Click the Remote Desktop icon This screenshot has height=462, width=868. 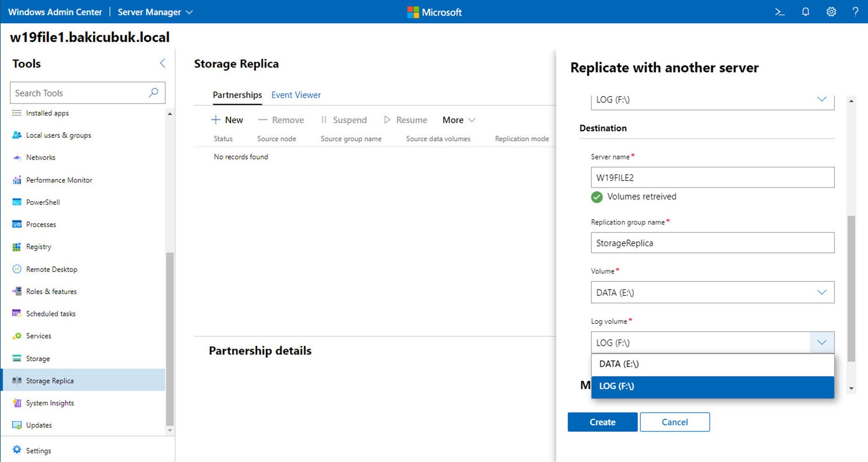17,269
